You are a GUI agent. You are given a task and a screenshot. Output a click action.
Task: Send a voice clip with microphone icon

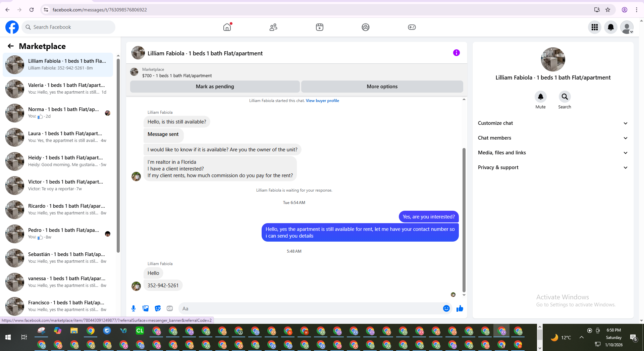pyautogui.click(x=133, y=308)
